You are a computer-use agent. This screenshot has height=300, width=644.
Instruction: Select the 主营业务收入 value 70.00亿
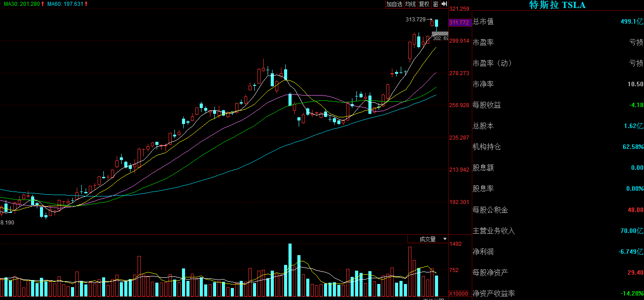632,231
